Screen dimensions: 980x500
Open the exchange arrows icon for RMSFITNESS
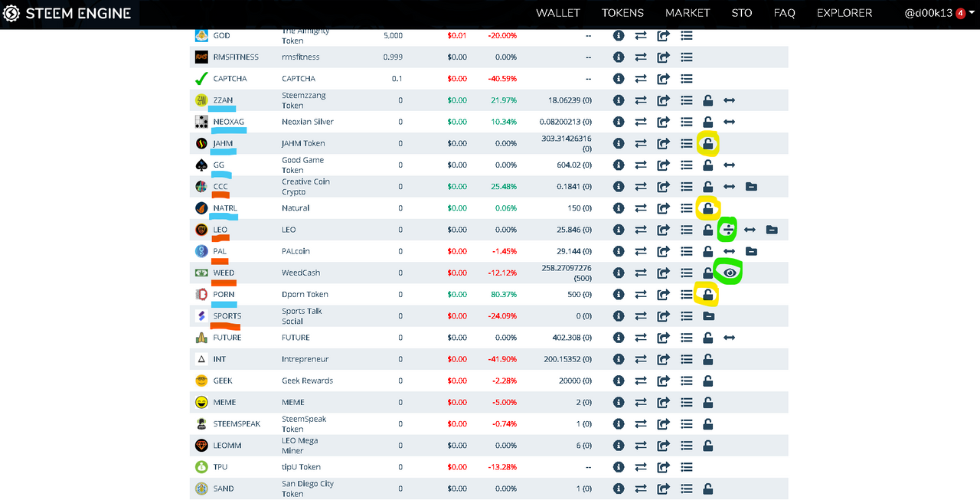tap(641, 57)
